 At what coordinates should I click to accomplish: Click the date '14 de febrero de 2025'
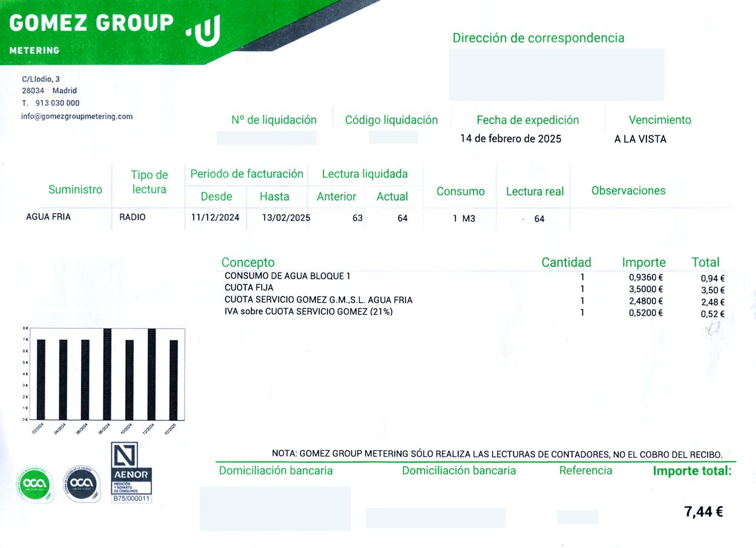[x=510, y=139]
